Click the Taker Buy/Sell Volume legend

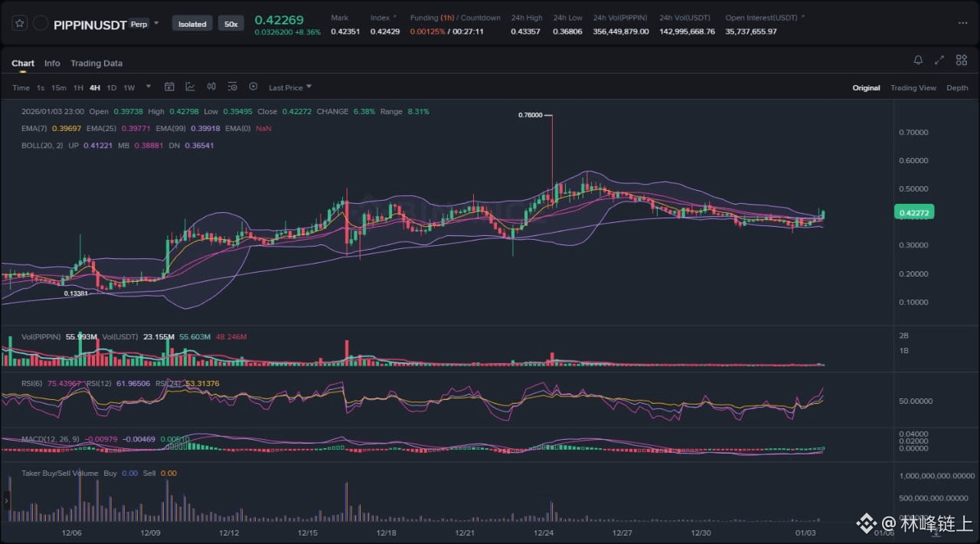60,473
